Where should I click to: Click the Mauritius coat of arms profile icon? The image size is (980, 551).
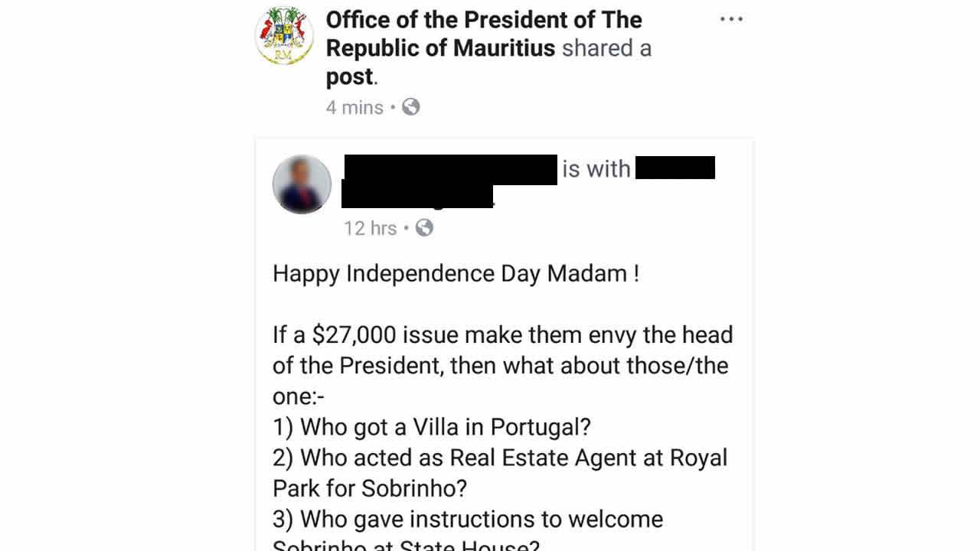[x=284, y=35]
